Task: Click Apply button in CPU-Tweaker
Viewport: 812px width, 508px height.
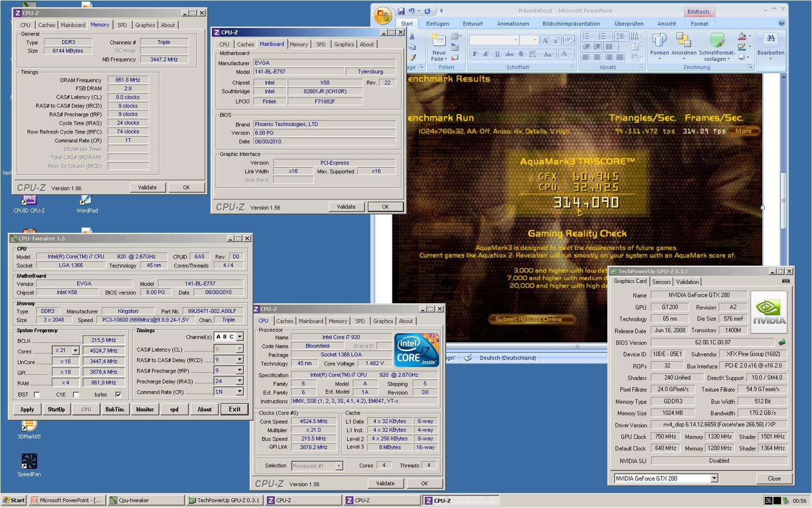Action: click(27, 409)
